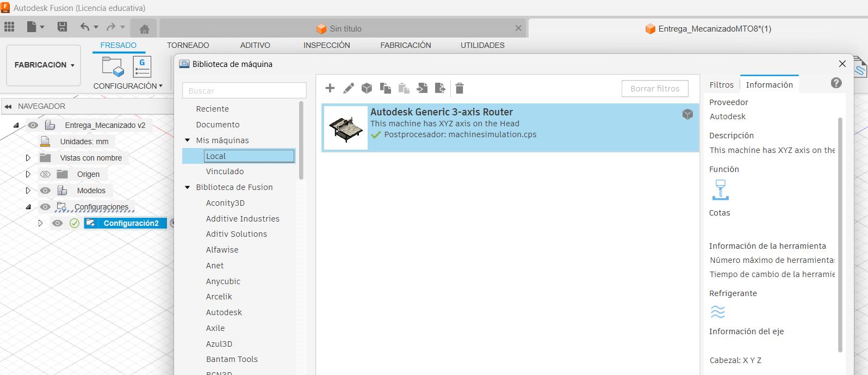Toggle visibility of Configuraciones
868x375 pixels.
click(45, 207)
